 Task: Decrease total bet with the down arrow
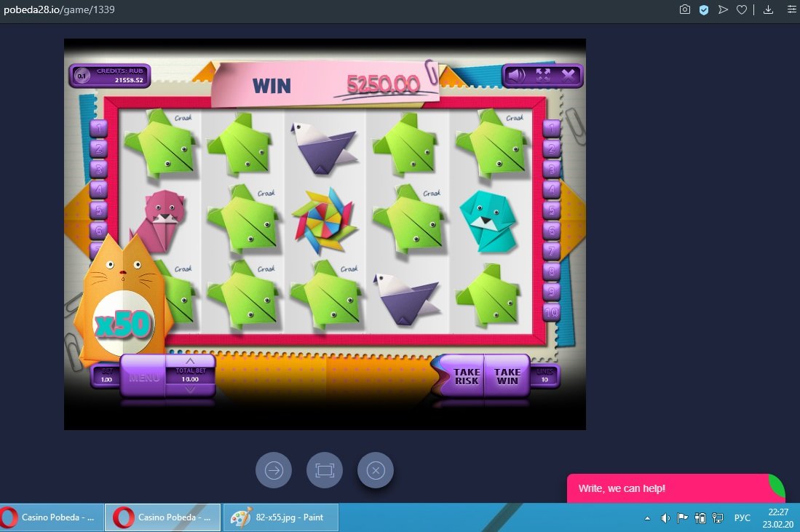click(x=190, y=389)
